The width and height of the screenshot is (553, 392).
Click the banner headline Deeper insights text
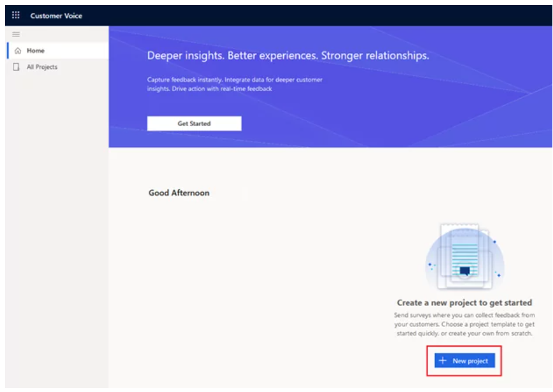pyautogui.click(x=288, y=55)
